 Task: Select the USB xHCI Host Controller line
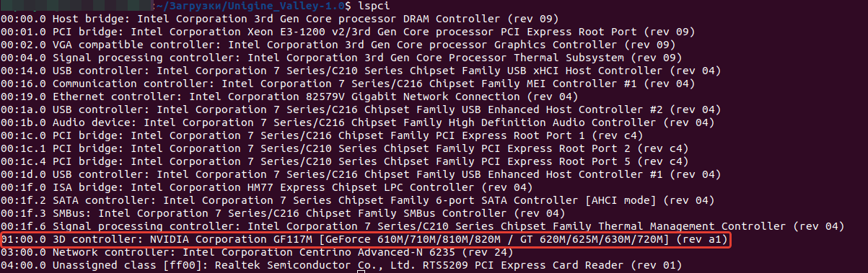pos(361,71)
